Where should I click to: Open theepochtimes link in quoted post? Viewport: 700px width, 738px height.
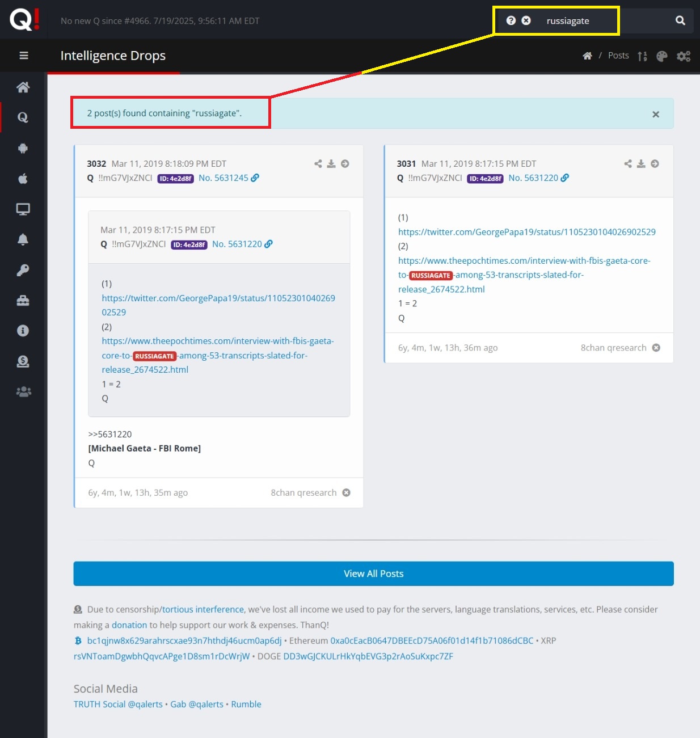[x=218, y=356]
